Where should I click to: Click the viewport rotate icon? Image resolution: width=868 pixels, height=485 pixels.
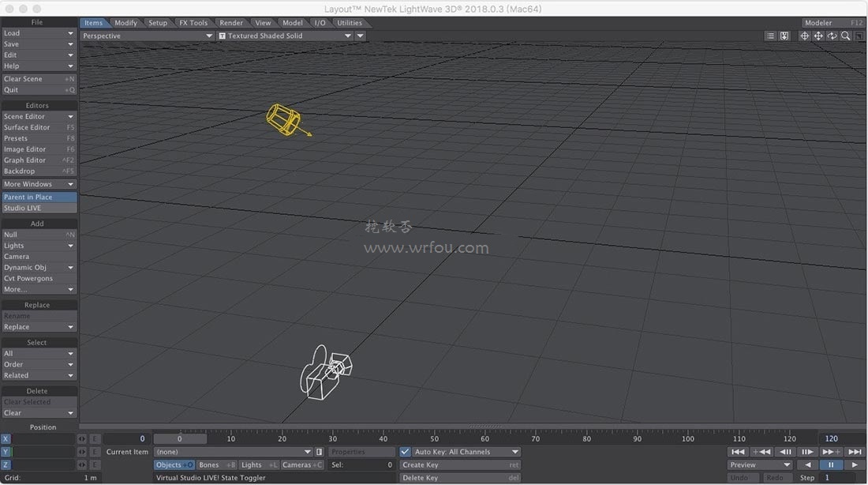832,36
